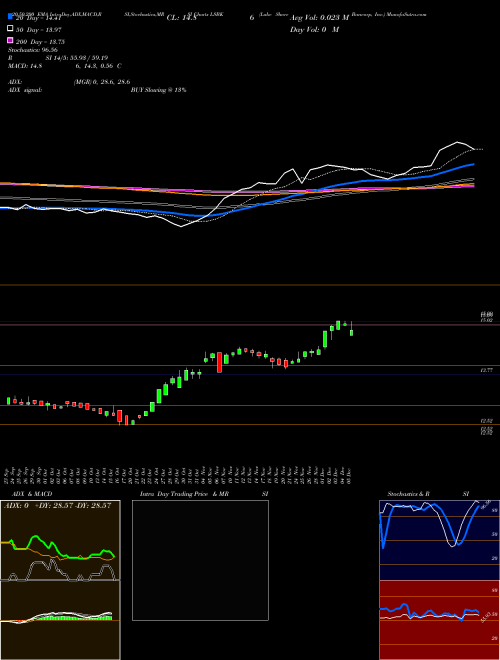500x660 pixels.
Task: Click the red RSI chart panel
Action: (x=439, y=620)
